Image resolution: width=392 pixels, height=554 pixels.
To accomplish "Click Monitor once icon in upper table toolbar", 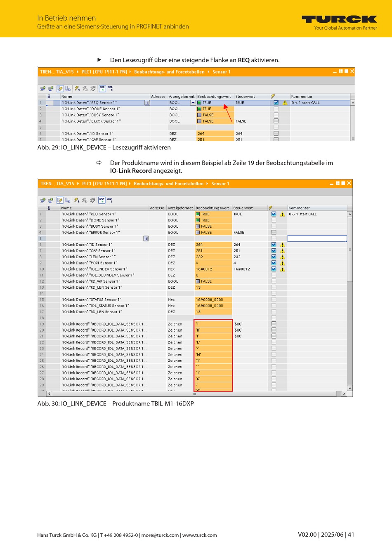I will (110, 89).
